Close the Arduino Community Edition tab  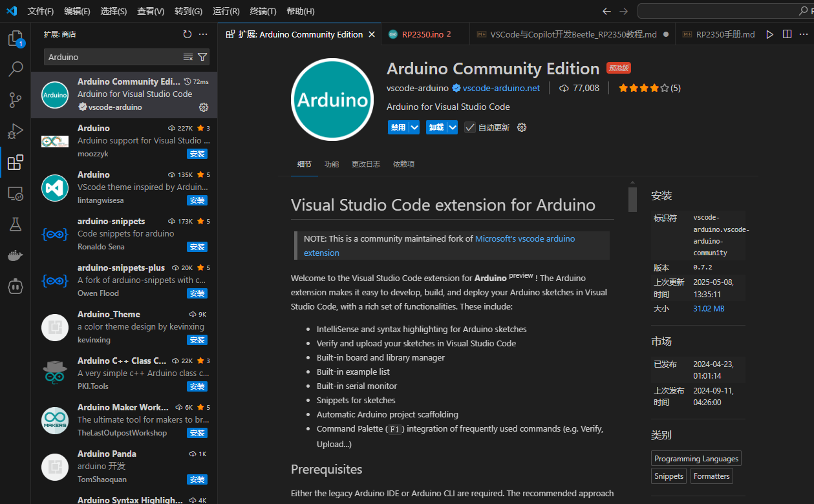pos(372,34)
